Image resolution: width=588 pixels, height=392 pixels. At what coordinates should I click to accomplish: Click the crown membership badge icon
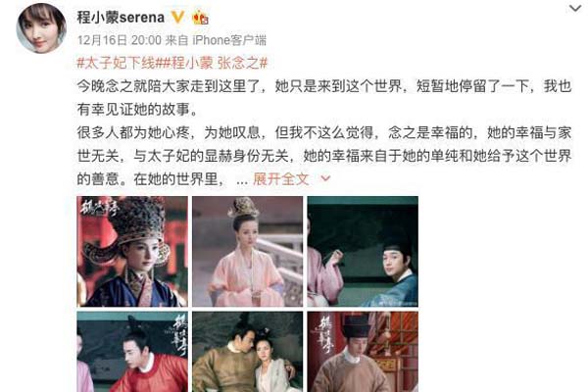200,18
